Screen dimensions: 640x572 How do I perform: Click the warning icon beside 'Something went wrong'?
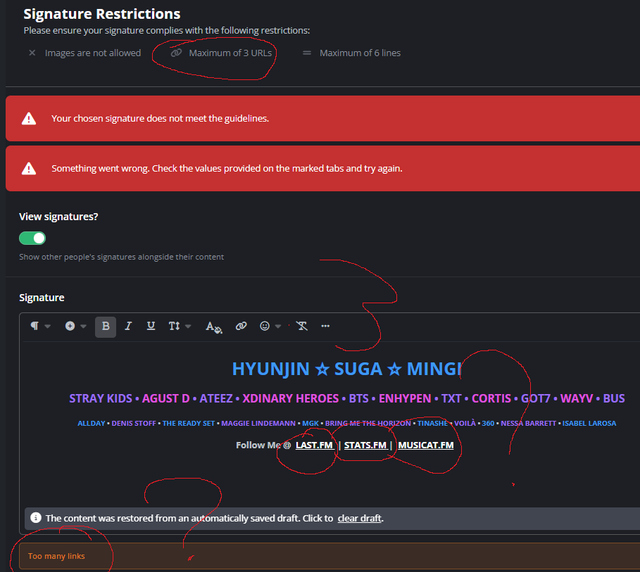pyautogui.click(x=29, y=168)
